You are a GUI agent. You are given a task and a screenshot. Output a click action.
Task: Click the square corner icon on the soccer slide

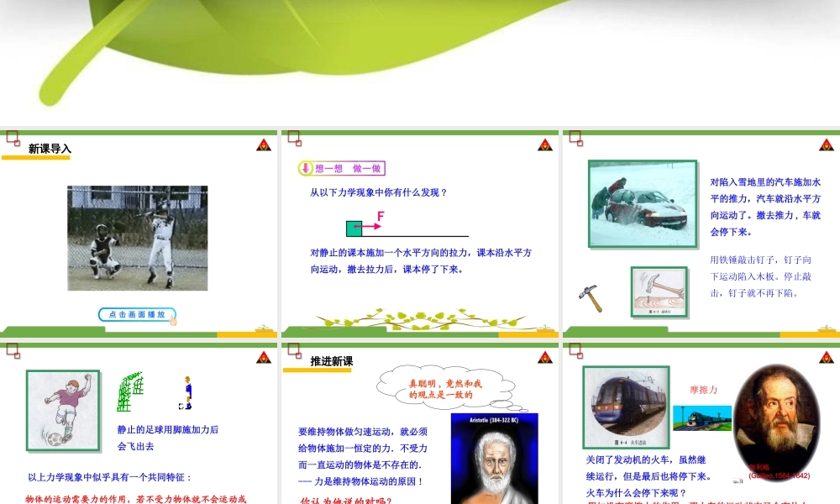point(13,351)
